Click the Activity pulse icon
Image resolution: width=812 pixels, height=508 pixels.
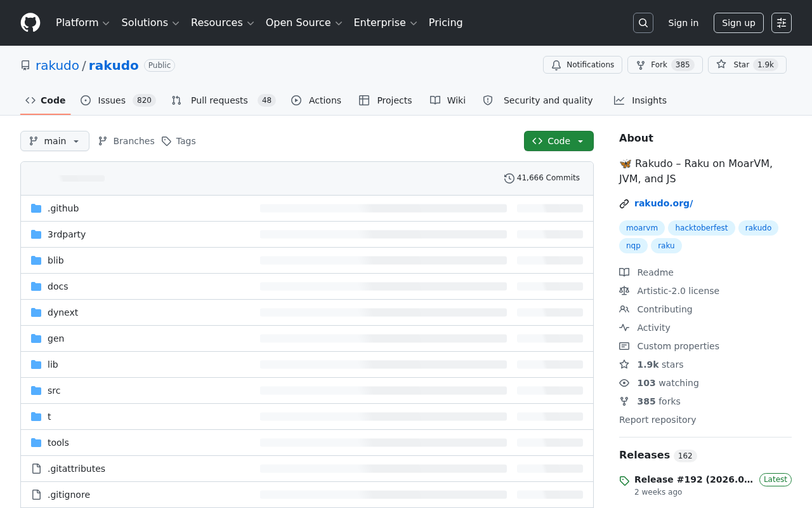624,328
